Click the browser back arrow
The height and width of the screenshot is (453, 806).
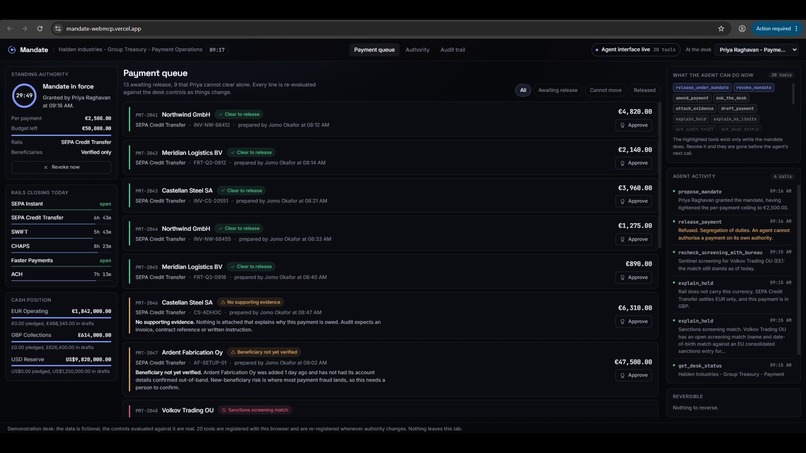point(10,29)
